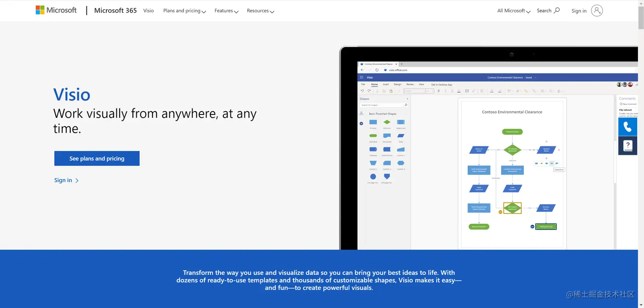The image size is (644, 308).
Task: Select the Decision diamond shape
Action: (387, 122)
